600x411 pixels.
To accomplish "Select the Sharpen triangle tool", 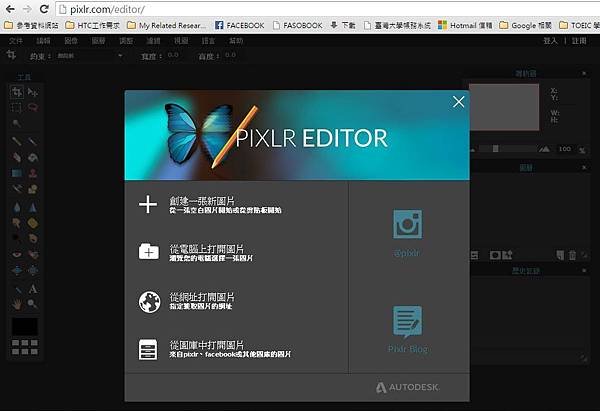I will [x=33, y=207].
